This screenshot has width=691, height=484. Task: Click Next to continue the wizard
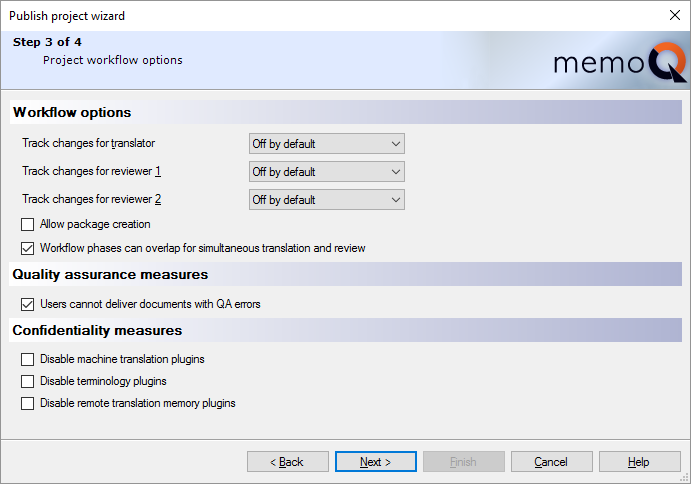375,462
